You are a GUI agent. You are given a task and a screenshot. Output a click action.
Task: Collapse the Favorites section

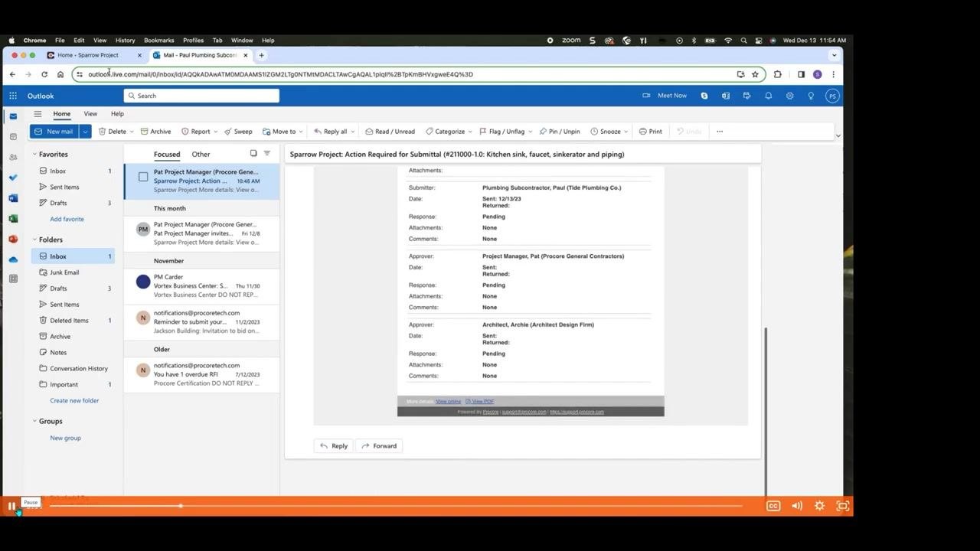coord(34,155)
